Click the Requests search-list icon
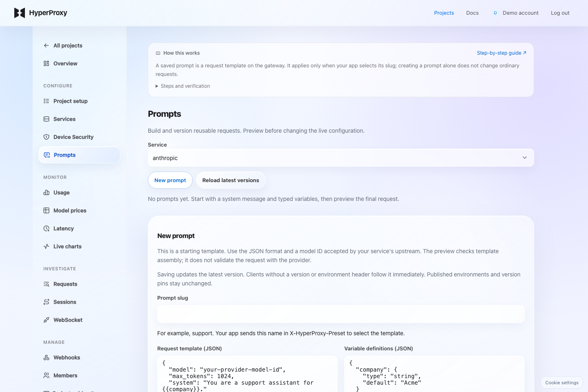This screenshot has height=392, width=588. click(x=46, y=284)
